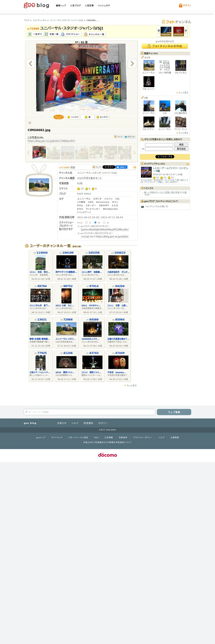Open USJ 魔法界の related channel thumbnail

[x=181, y=106]
